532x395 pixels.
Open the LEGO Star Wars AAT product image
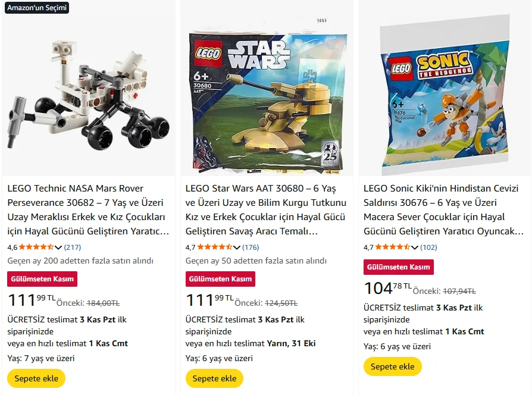tap(266, 95)
